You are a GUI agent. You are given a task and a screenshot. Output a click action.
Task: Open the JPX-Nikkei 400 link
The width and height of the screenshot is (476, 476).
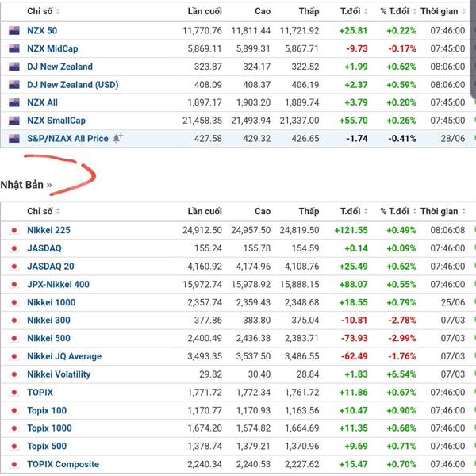[x=58, y=284]
